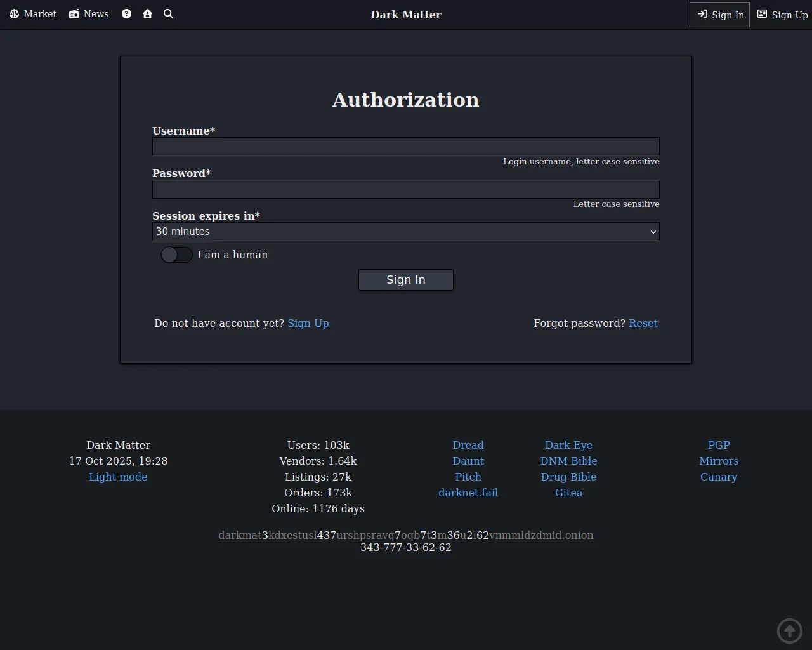Viewport: 812px width, 650px height.
Task: Open the Pitch footer link
Action: tap(468, 477)
